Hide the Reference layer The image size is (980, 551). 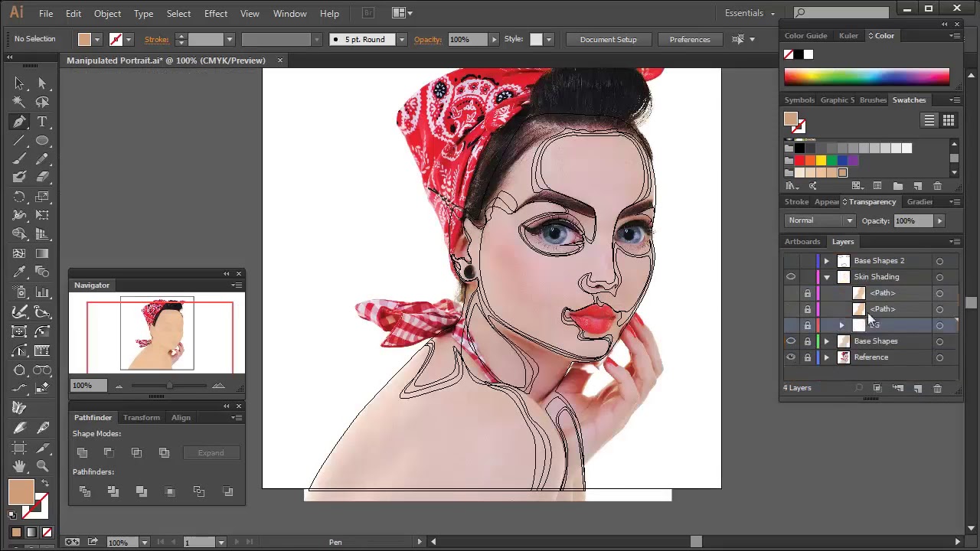(791, 357)
